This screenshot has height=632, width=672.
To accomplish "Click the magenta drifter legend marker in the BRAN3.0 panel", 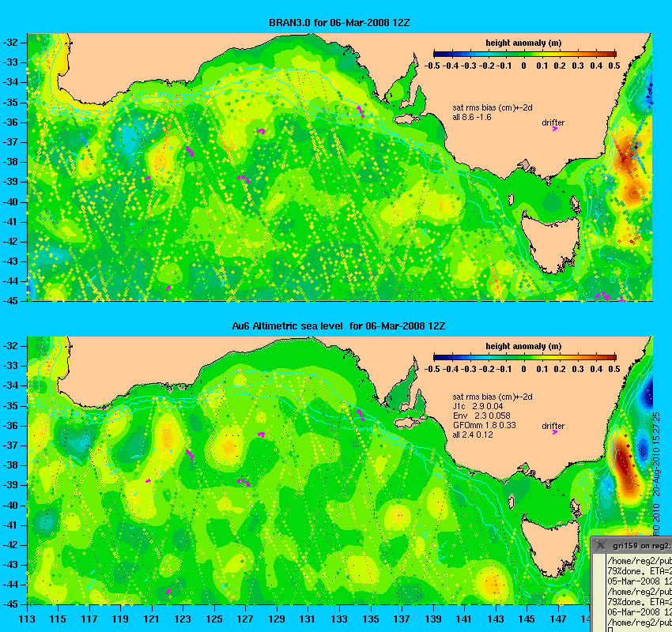I will (x=554, y=129).
